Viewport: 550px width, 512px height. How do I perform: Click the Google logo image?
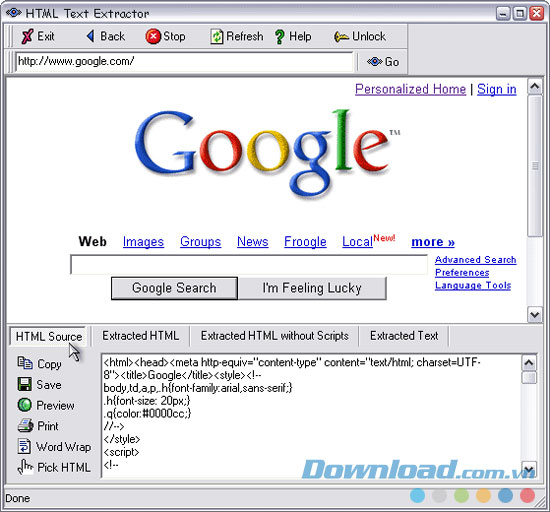[267, 154]
